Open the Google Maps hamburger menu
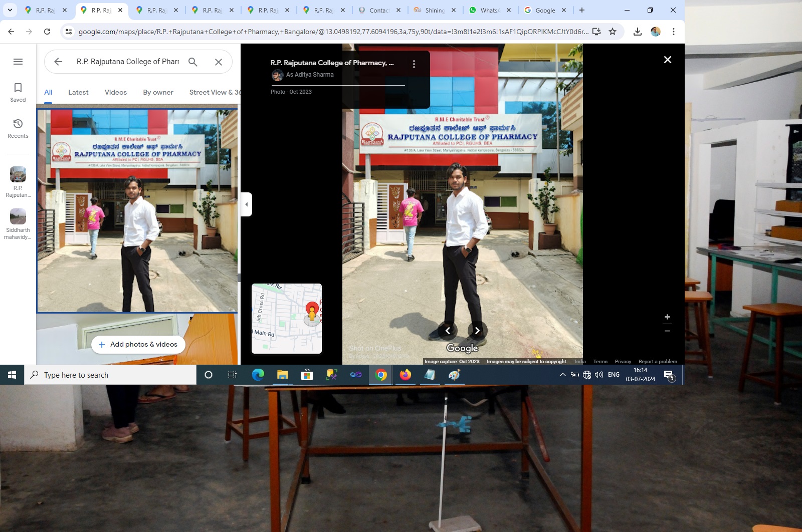 click(18, 62)
